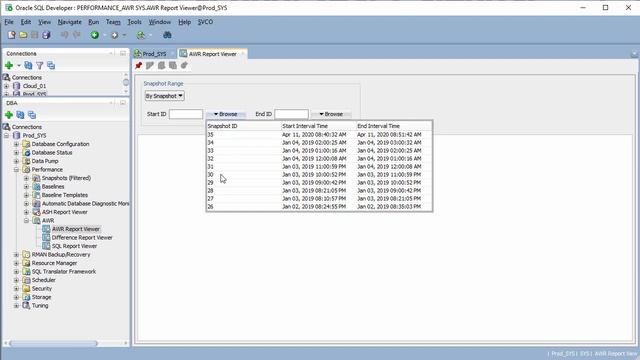Open the End ID Browse dropdown

click(x=331, y=114)
